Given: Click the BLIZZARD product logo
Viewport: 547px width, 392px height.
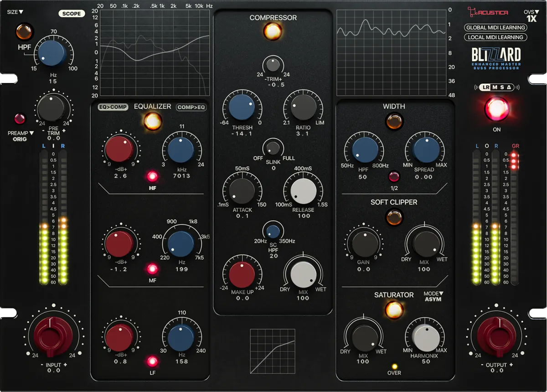Looking at the screenshot, I should (496, 57).
